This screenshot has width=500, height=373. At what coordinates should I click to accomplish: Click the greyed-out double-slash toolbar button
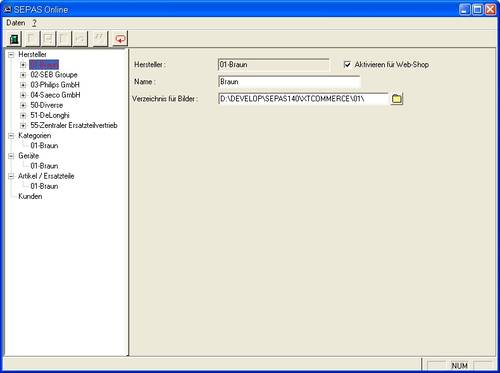[100, 39]
